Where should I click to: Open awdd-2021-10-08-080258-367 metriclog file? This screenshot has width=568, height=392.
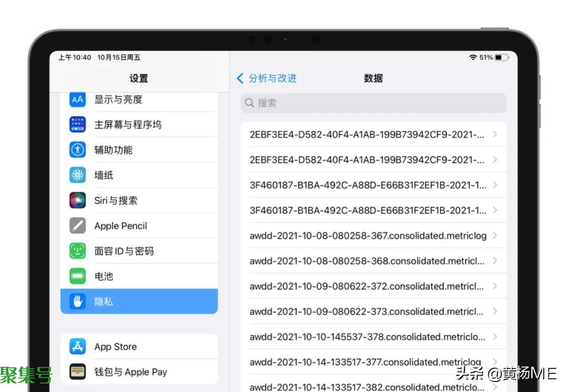(x=368, y=236)
